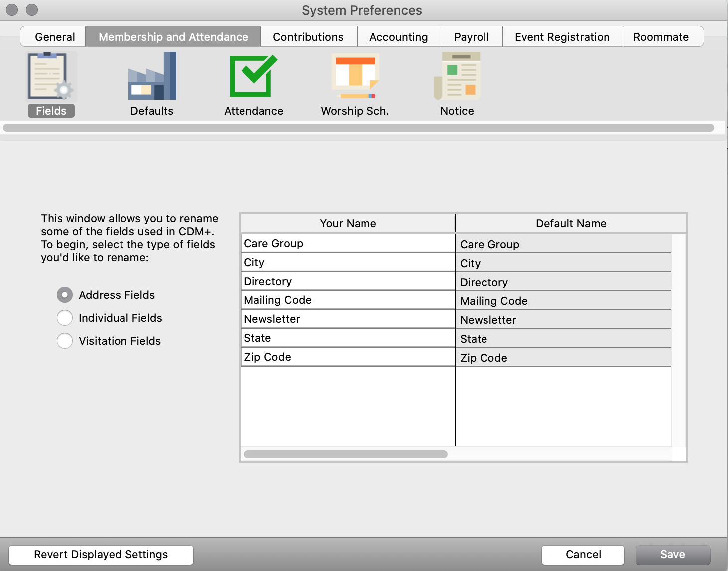
Task: Choose the Individual Fields radio option
Action: (x=65, y=318)
